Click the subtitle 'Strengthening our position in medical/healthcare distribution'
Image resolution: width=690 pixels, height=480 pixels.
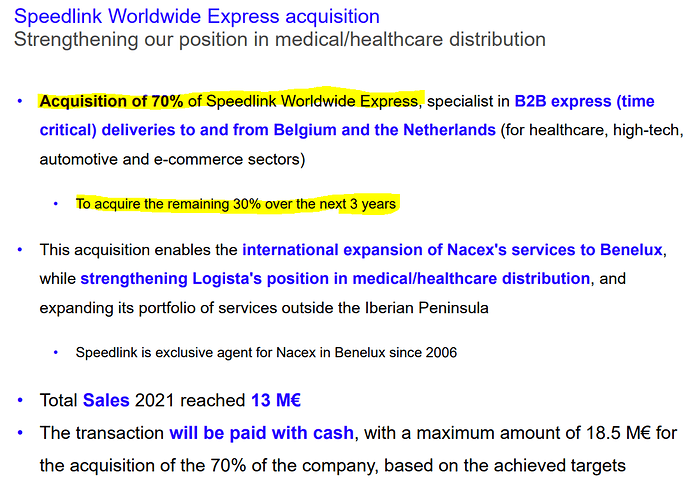(279, 40)
